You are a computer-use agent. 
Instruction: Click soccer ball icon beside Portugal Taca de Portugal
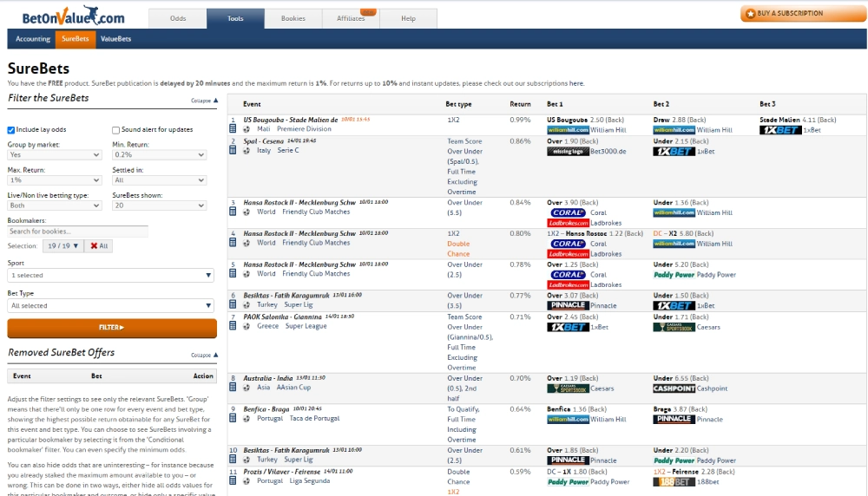pyautogui.click(x=247, y=419)
